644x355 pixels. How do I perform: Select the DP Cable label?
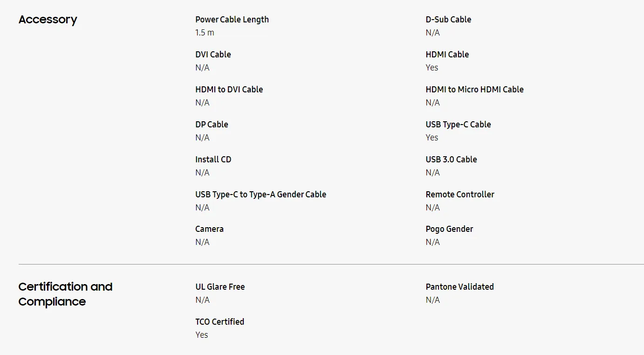click(x=212, y=125)
